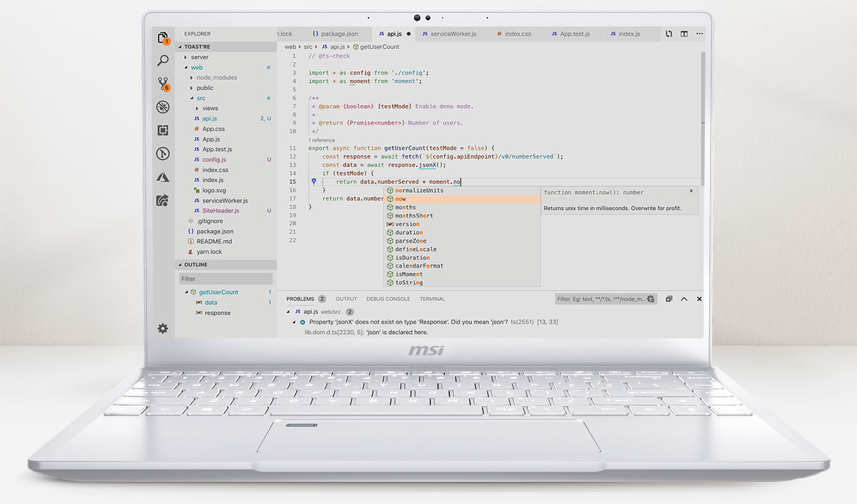857x504 pixels.
Task: Open the Azure view in activity bar
Action: tap(163, 177)
